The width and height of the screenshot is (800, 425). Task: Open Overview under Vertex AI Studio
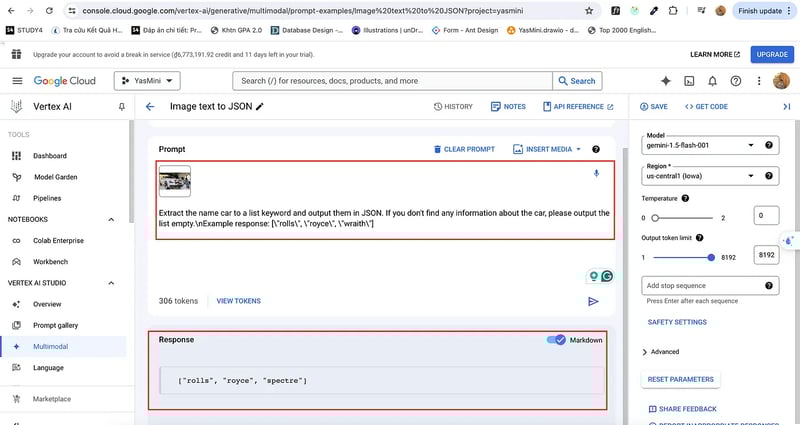click(x=47, y=304)
